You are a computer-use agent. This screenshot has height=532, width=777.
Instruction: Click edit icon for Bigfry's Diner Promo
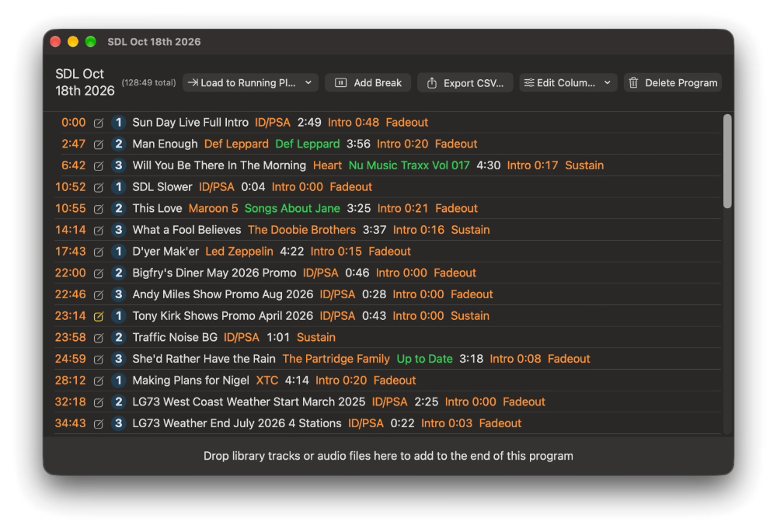pyautogui.click(x=99, y=273)
